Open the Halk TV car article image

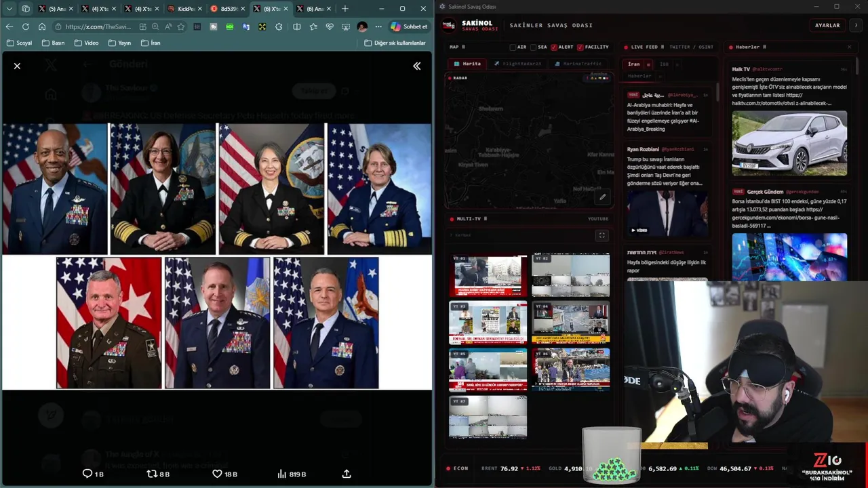(789, 144)
